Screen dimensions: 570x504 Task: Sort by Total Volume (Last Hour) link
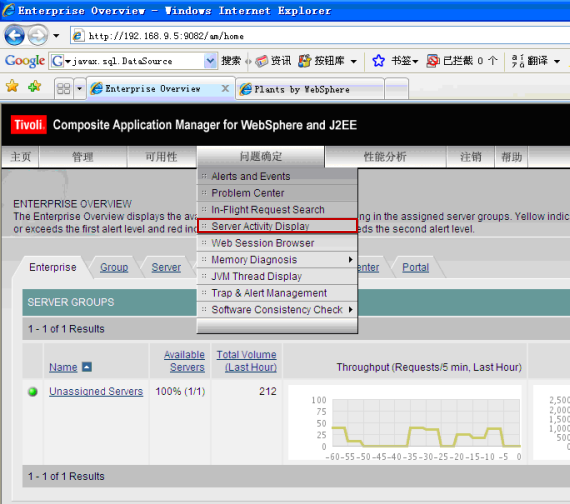247,361
